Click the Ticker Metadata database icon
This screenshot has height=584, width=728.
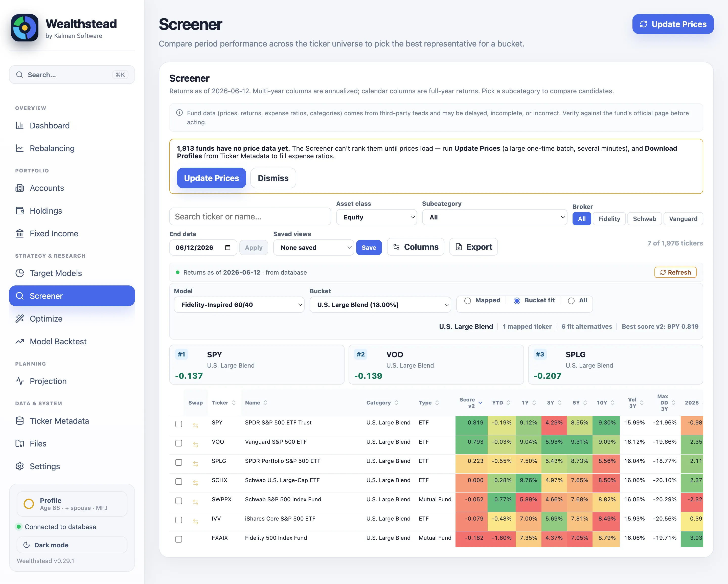[x=20, y=421]
